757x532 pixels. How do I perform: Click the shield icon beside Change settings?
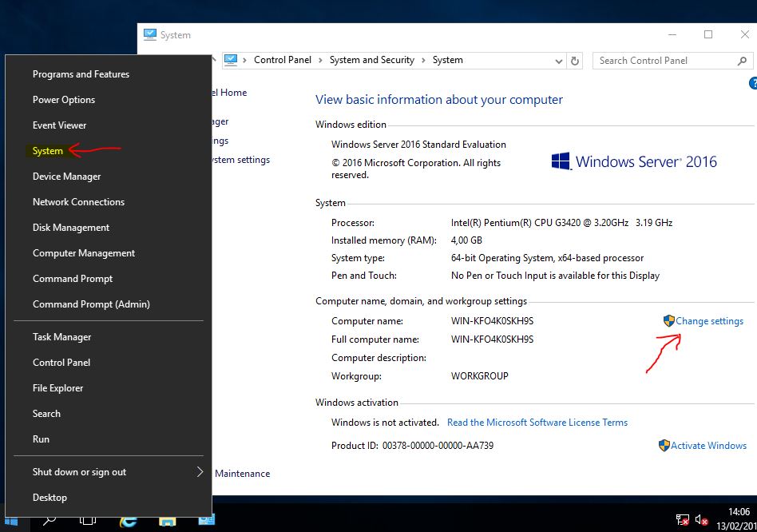pyautogui.click(x=668, y=320)
